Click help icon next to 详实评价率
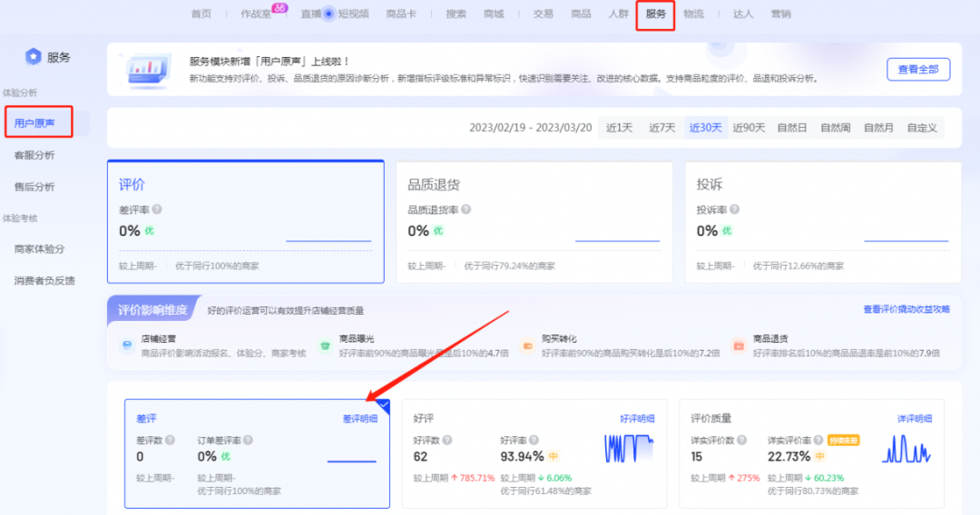Screen dimensions: 980x515 (818, 440)
